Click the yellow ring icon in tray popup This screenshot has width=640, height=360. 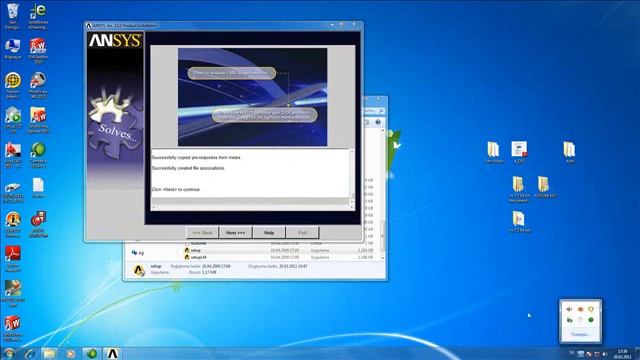[591, 309]
